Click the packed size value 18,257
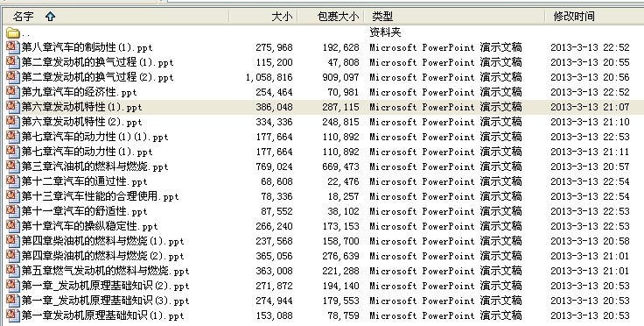644x326 pixels. click(343, 196)
